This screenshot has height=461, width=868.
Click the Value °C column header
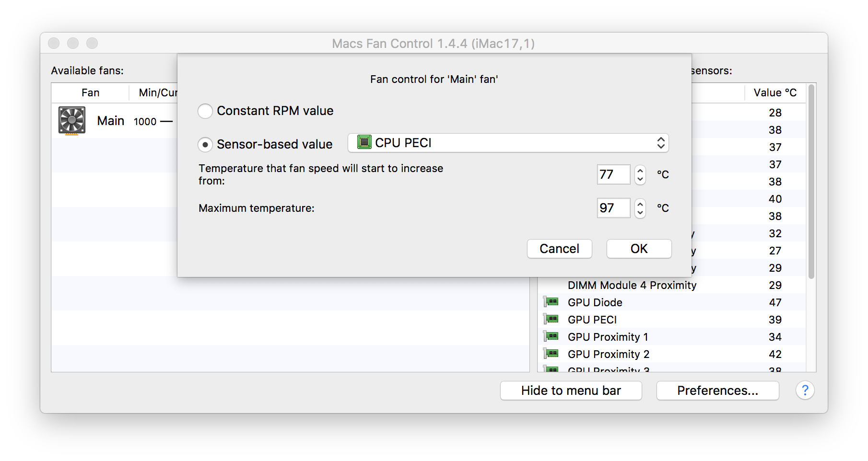[775, 92]
